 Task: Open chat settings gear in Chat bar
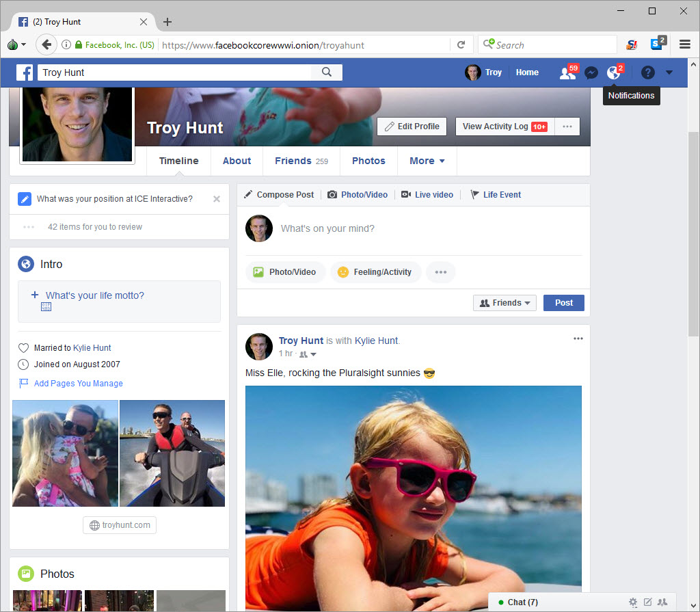pos(632,602)
